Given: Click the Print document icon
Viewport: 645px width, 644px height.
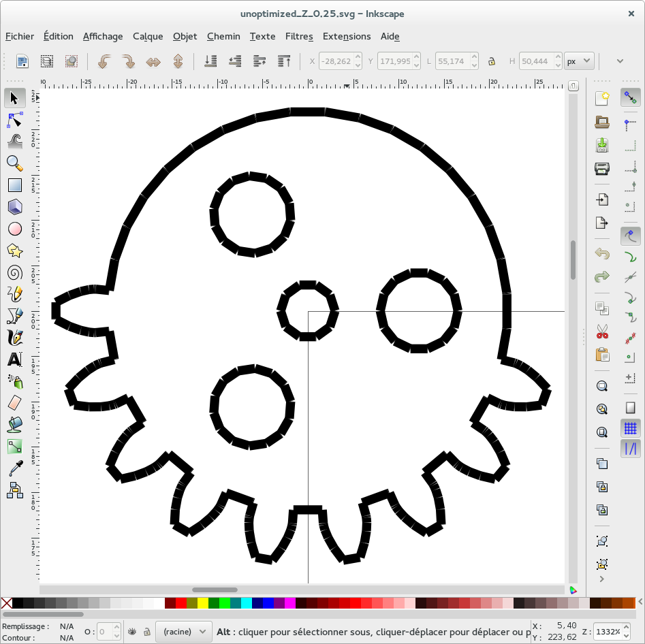Looking at the screenshot, I should tap(602, 169).
